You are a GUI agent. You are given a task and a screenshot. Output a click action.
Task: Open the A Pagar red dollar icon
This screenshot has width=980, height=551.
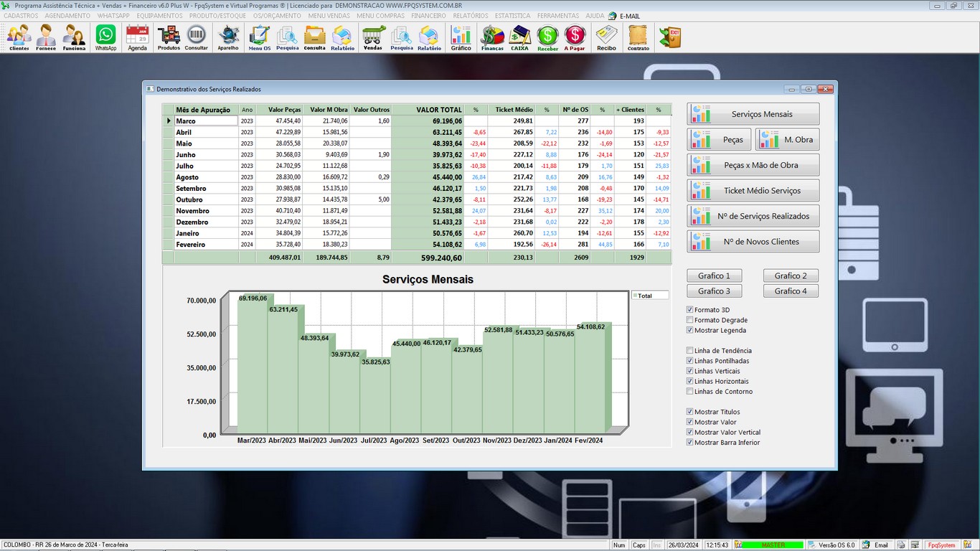pos(575,37)
